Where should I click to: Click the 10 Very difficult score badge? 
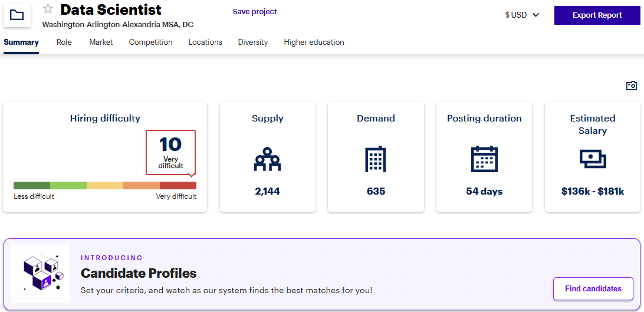pos(170,152)
